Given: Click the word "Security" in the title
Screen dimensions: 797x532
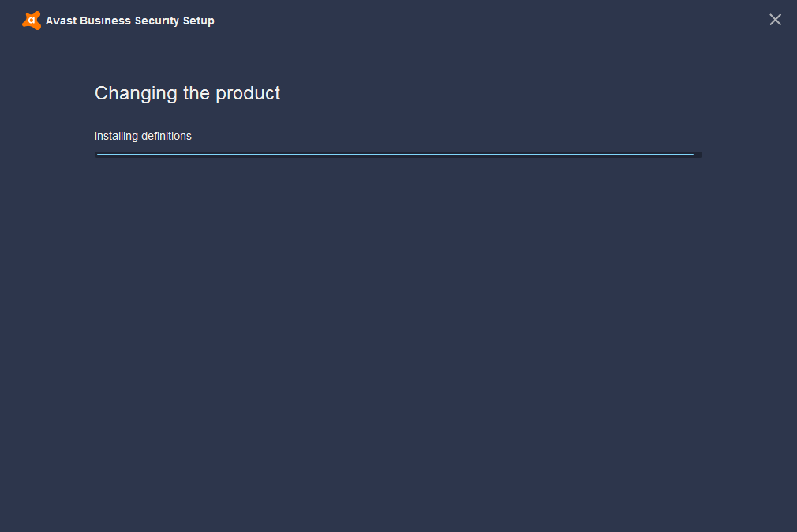Looking at the screenshot, I should (157, 21).
